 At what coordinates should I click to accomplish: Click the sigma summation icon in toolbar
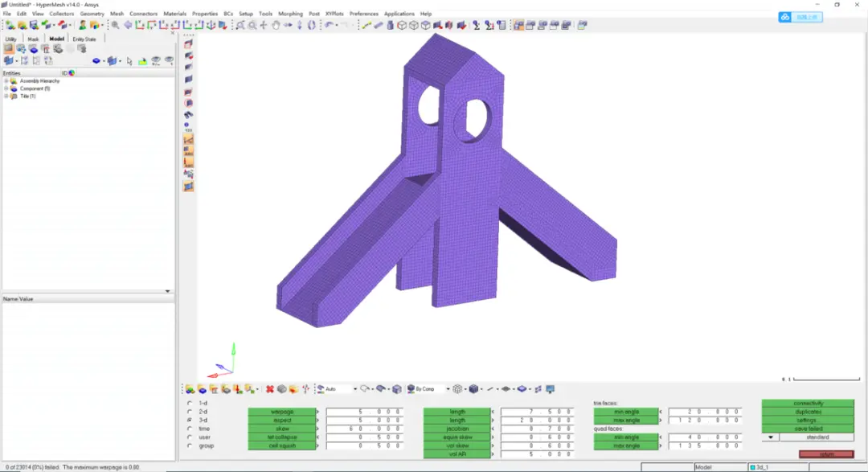tap(476, 25)
